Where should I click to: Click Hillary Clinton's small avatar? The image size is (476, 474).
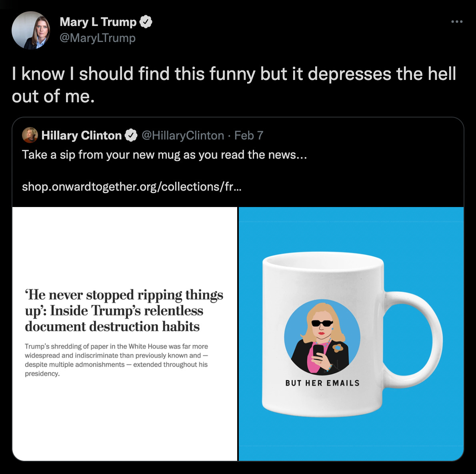pyautogui.click(x=30, y=135)
